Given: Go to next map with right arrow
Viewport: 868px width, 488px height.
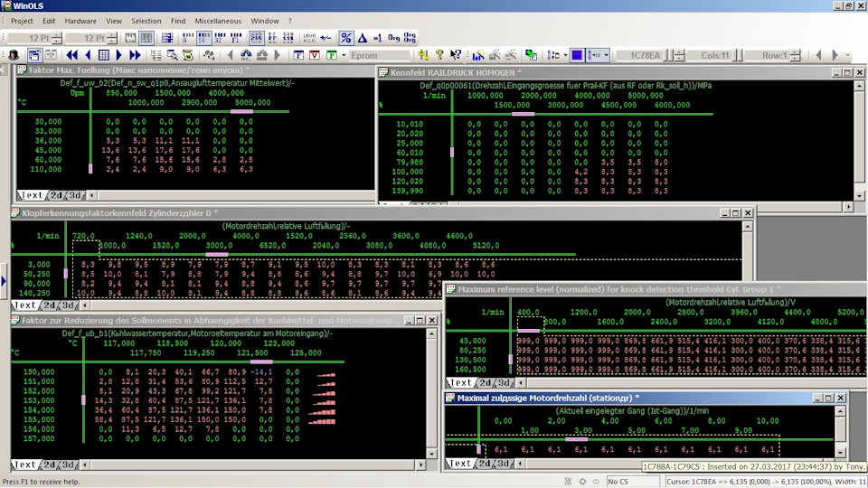Looking at the screenshot, I should [x=120, y=55].
